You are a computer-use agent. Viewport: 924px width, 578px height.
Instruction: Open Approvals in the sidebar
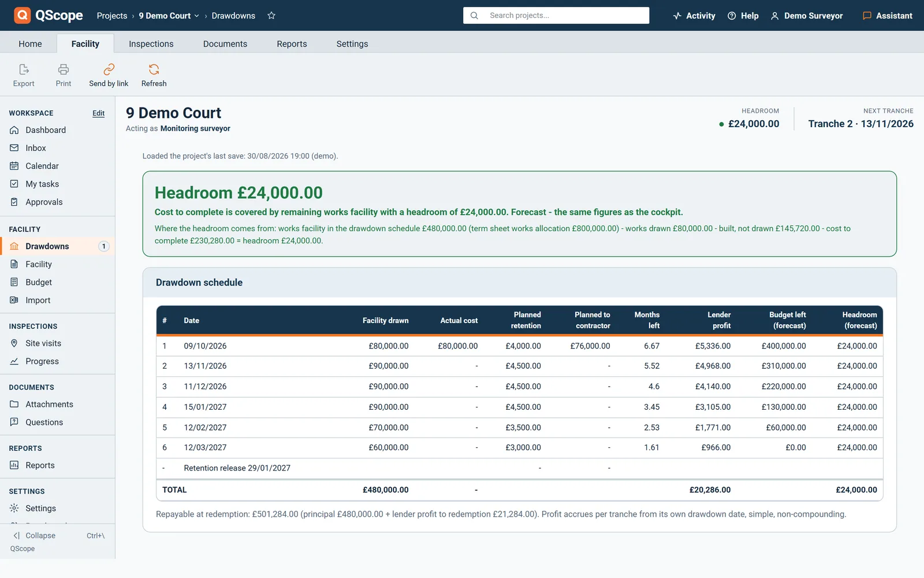click(x=57, y=202)
